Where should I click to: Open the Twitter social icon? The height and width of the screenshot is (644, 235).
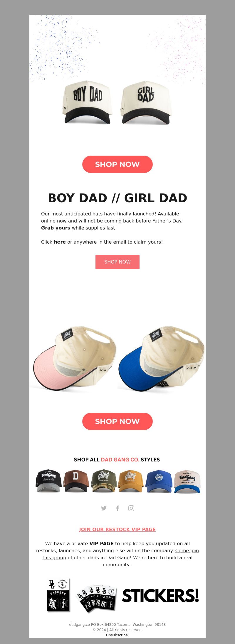104,508
